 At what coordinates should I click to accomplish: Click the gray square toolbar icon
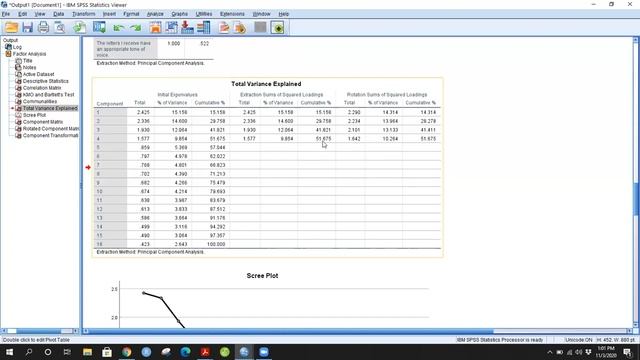[260, 27]
